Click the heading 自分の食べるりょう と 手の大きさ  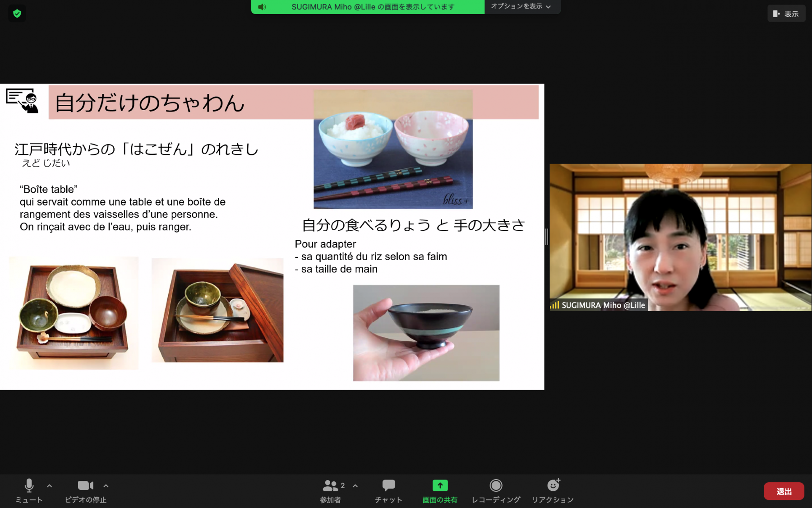[x=414, y=225]
